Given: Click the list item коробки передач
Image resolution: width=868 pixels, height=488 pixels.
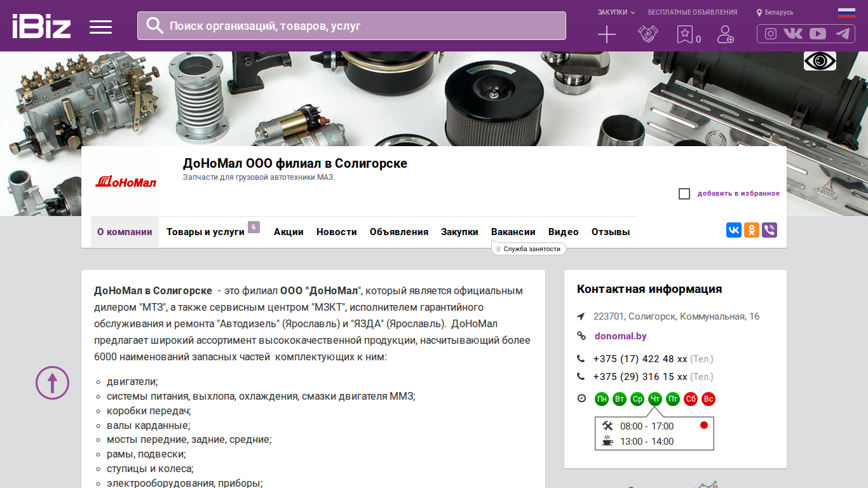Looking at the screenshot, I should 149,411.
